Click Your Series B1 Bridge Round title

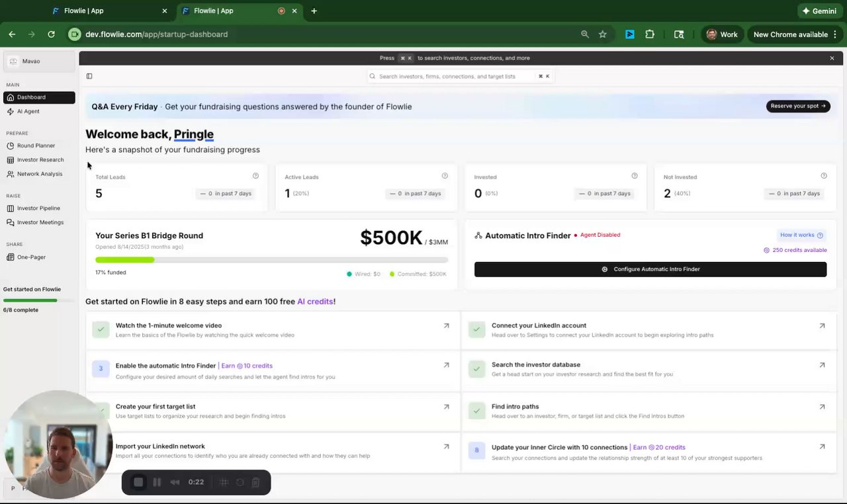point(149,235)
